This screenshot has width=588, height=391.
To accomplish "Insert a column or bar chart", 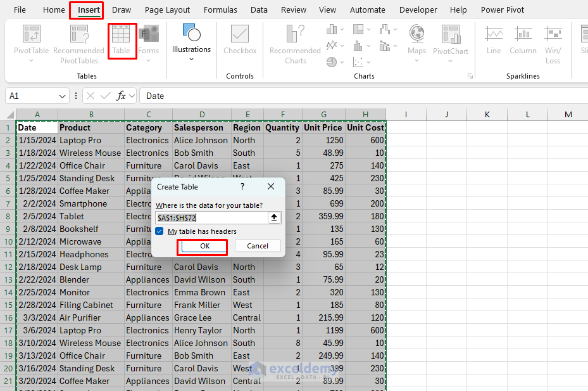I will (332, 29).
